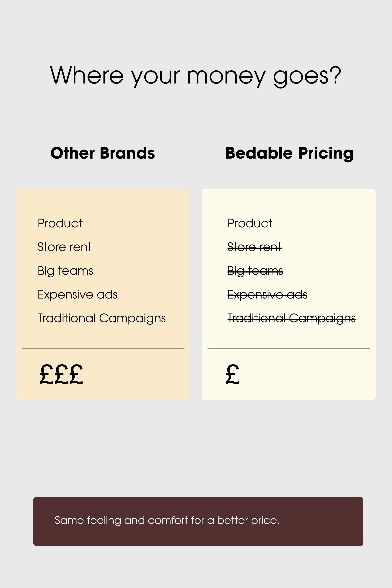392x588 pixels.
Task: Click the crossed-out Store rent item
Action: coord(254,247)
